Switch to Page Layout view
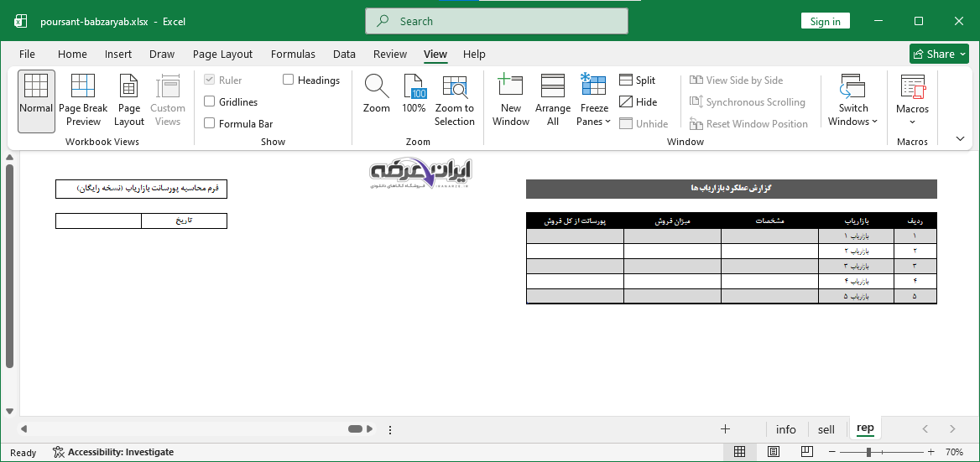 click(x=128, y=101)
